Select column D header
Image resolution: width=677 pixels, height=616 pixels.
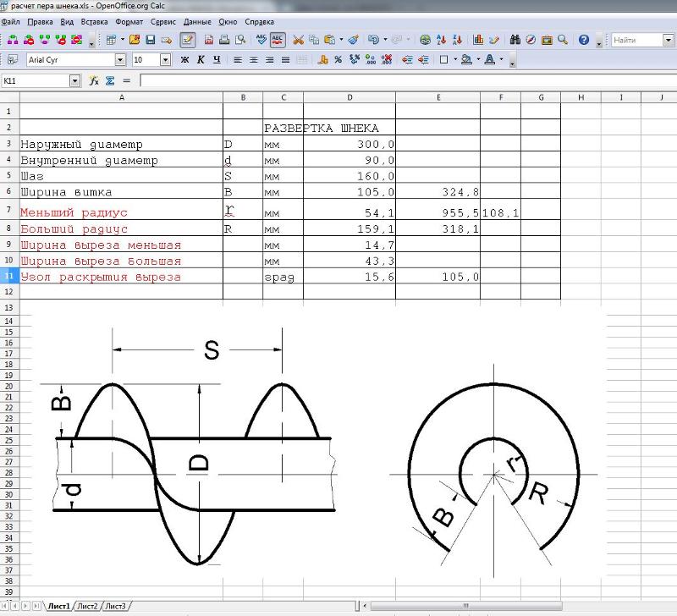pyautogui.click(x=350, y=97)
